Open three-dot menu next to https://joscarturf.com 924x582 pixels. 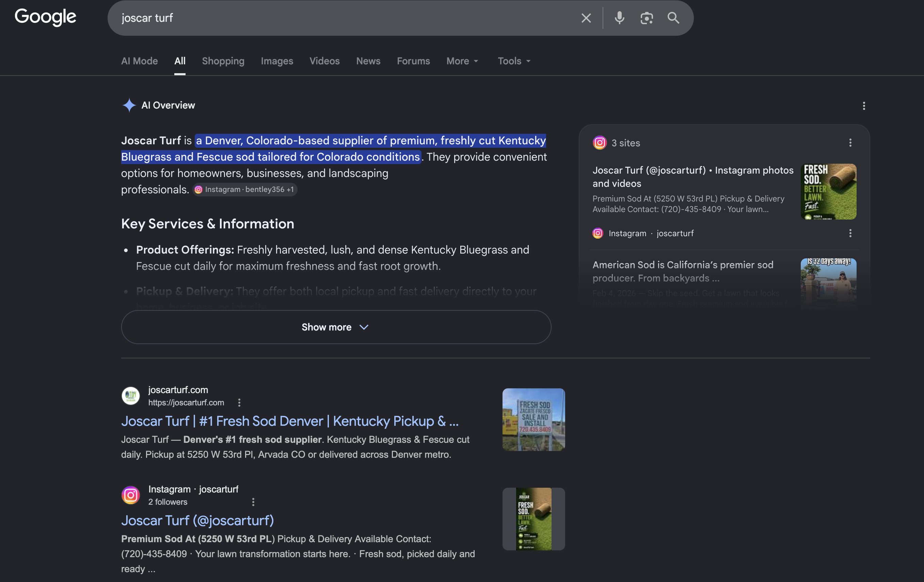(239, 402)
